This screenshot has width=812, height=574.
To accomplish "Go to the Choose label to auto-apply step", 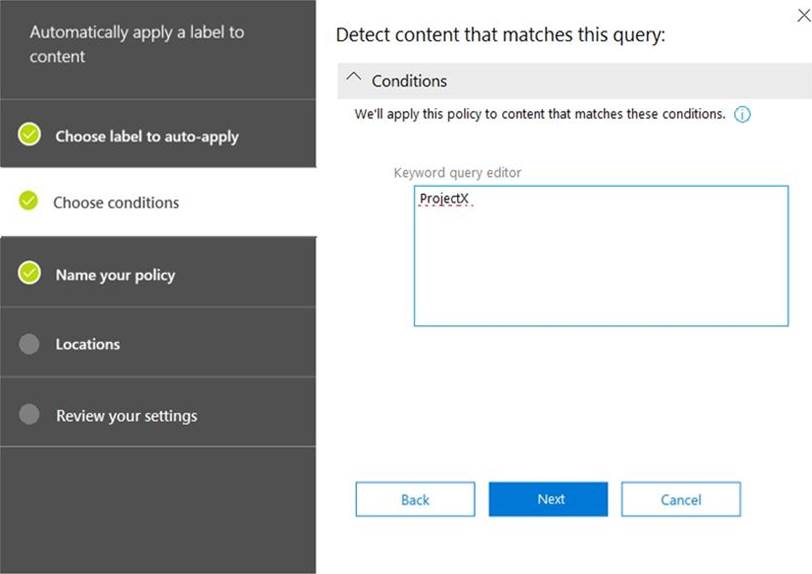I will pos(147,136).
